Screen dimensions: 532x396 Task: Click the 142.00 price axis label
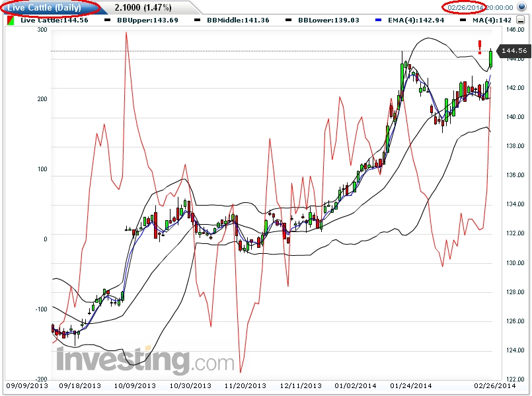click(x=515, y=88)
